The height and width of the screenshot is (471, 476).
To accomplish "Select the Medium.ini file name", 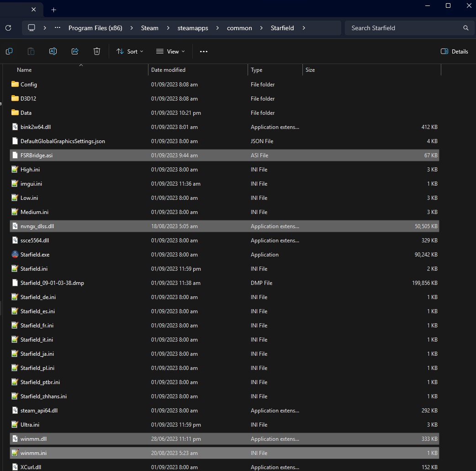I will (x=34, y=212).
